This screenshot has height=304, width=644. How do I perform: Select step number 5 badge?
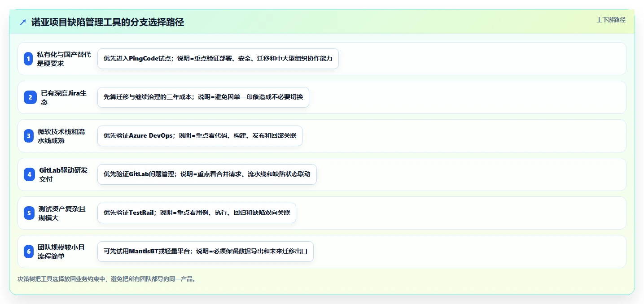pos(29,213)
